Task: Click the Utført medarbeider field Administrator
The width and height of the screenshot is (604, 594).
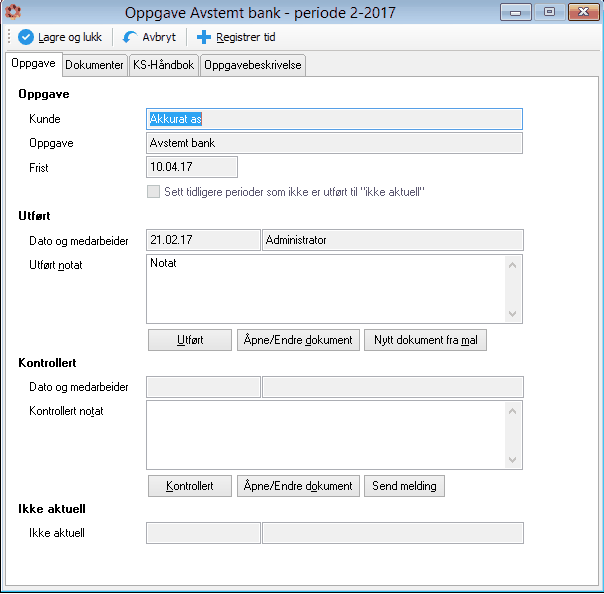Action: coord(393,240)
